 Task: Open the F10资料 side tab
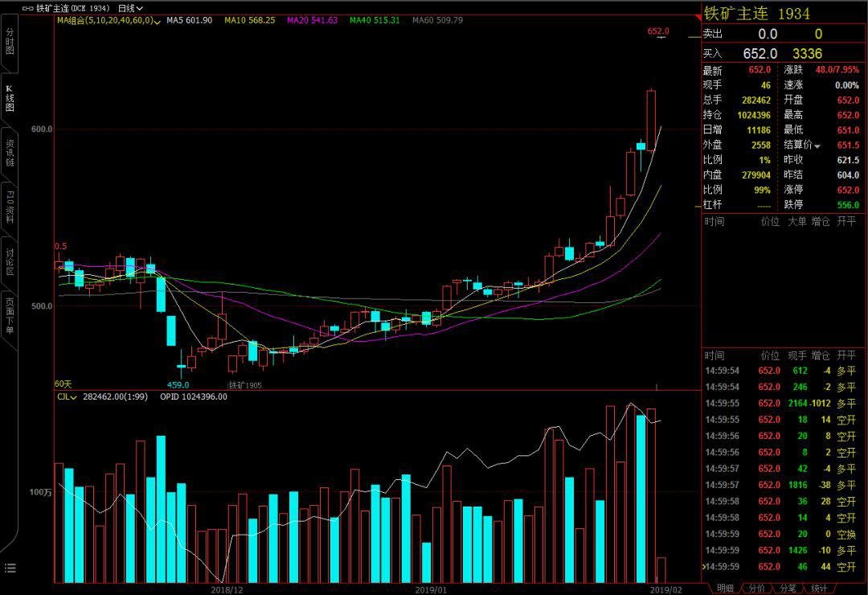[10, 207]
